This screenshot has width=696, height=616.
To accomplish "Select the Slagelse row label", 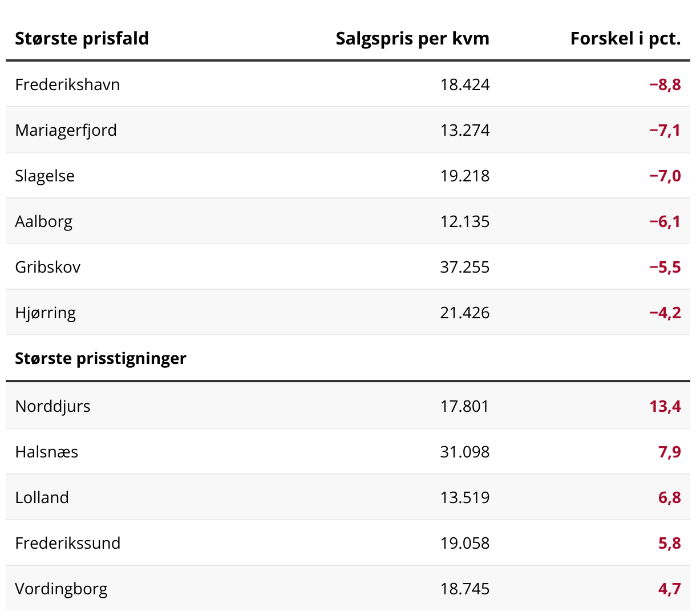I will click(44, 176).
